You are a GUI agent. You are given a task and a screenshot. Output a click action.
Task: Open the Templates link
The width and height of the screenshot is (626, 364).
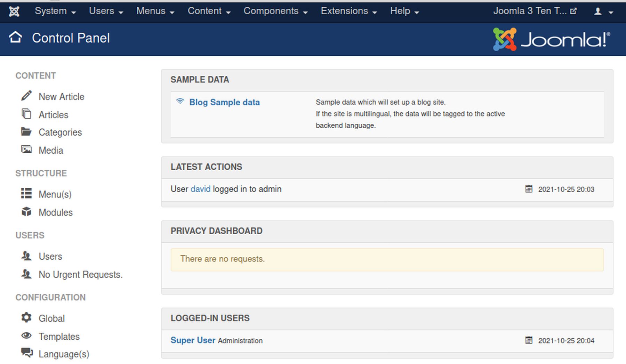(x=59, y=337)
